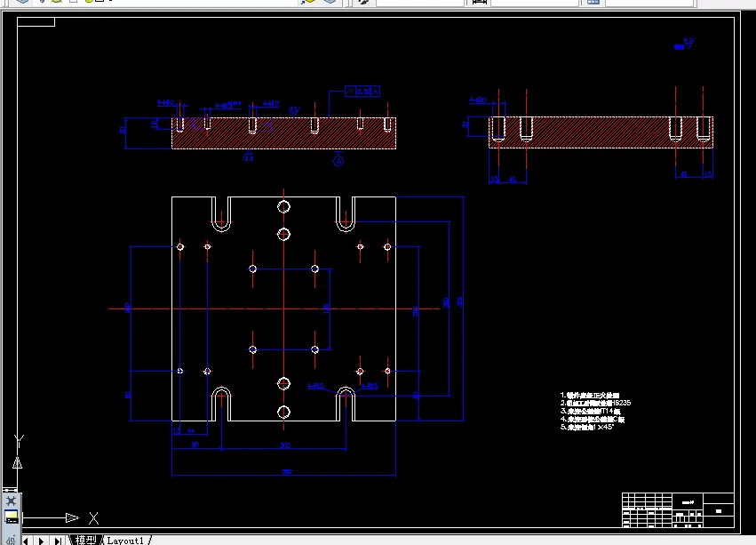This screenshot has width=756, height=545.
Task: Go to the next layout tab arrow
Action: 42,541
